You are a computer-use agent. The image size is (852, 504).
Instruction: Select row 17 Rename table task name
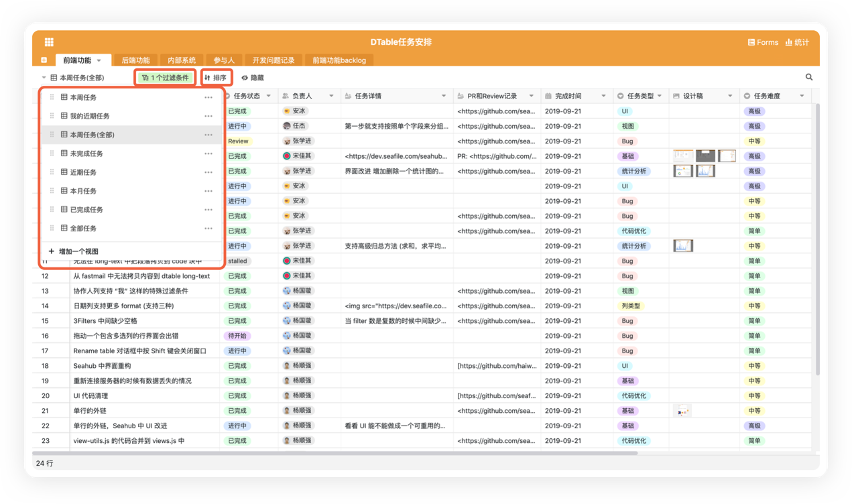coord(139,351)
